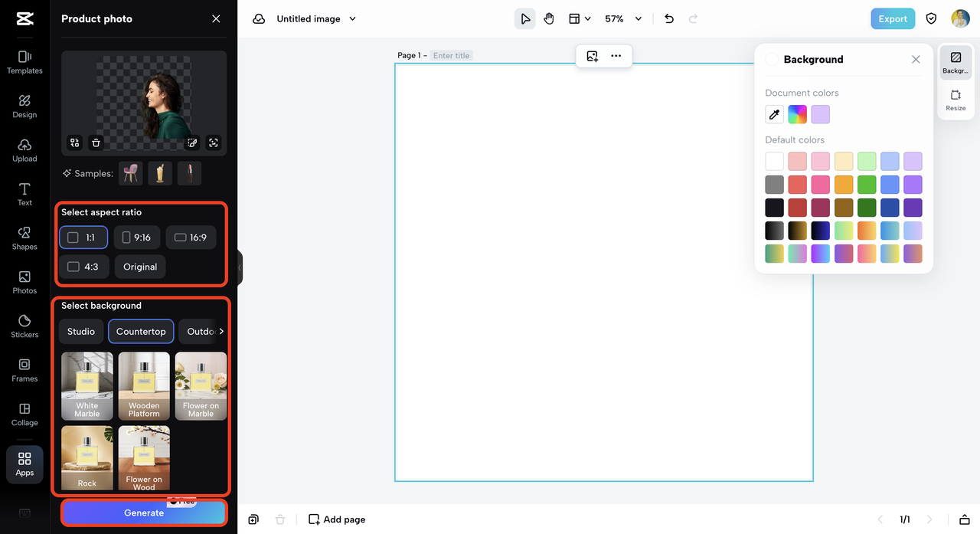The height and width of the screenshot is (534, 980).
Task: Click the page title input field
Action: pyautogui.click(x=451, y=55)
